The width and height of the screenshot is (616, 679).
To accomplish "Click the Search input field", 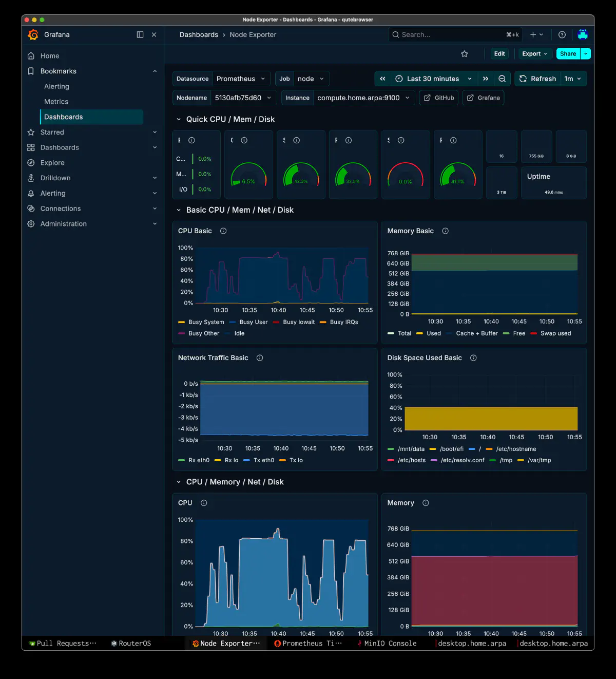I will click(x=455, y=34).
